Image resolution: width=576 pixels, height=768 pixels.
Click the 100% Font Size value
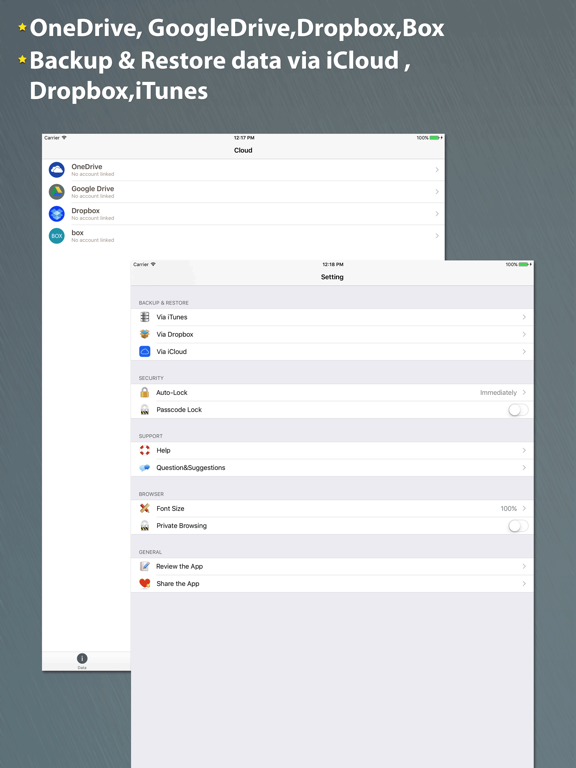pyautogui.click(x=508, y=508)
